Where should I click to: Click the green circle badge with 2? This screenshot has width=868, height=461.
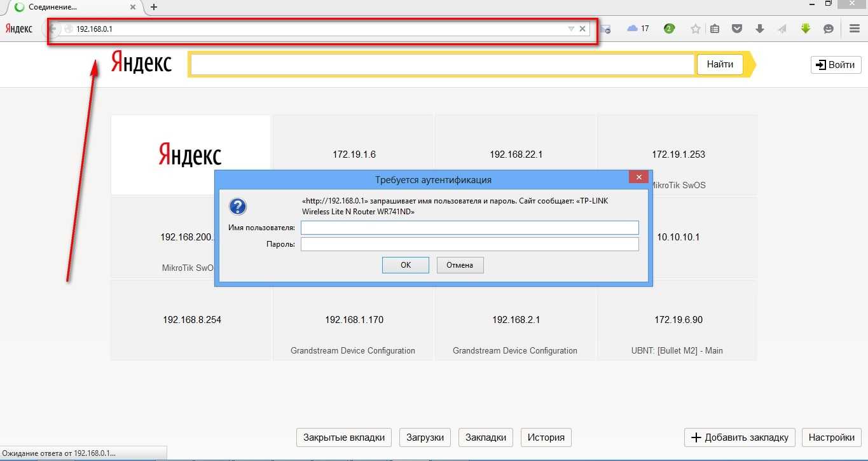point(669,29)
